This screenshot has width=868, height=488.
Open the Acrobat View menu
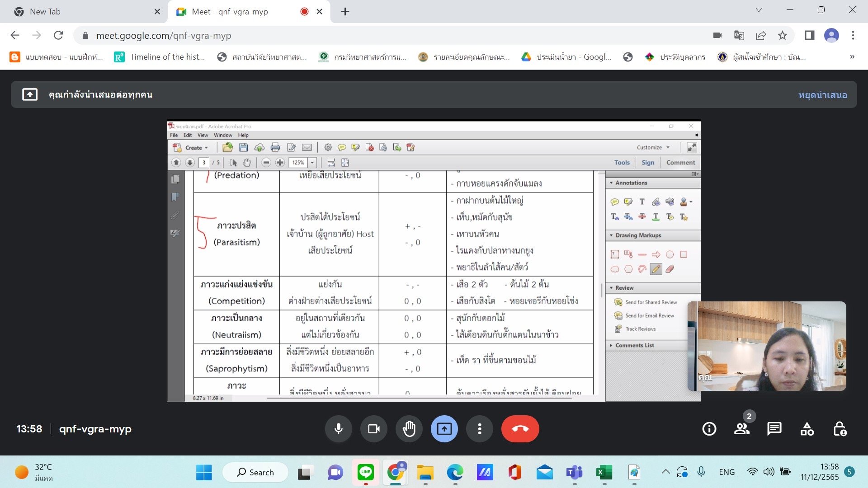pos(203,135)
